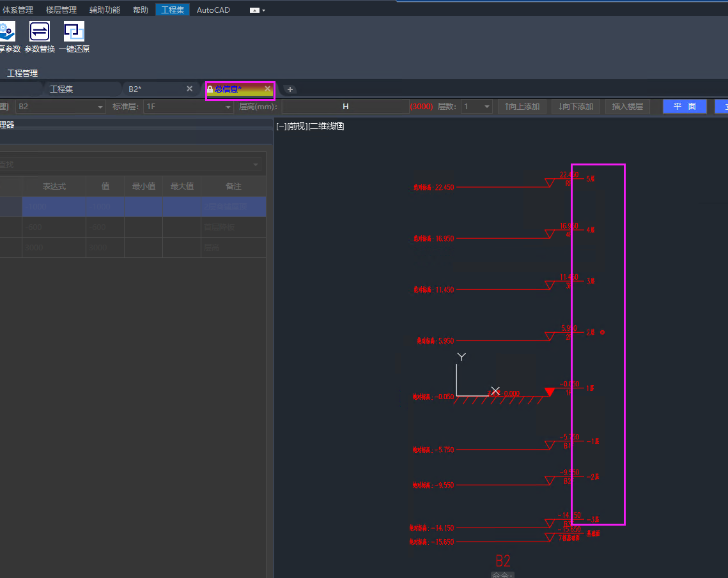Click the ↑向上添加 button
The image size is (728, 578).
(522, 107)
